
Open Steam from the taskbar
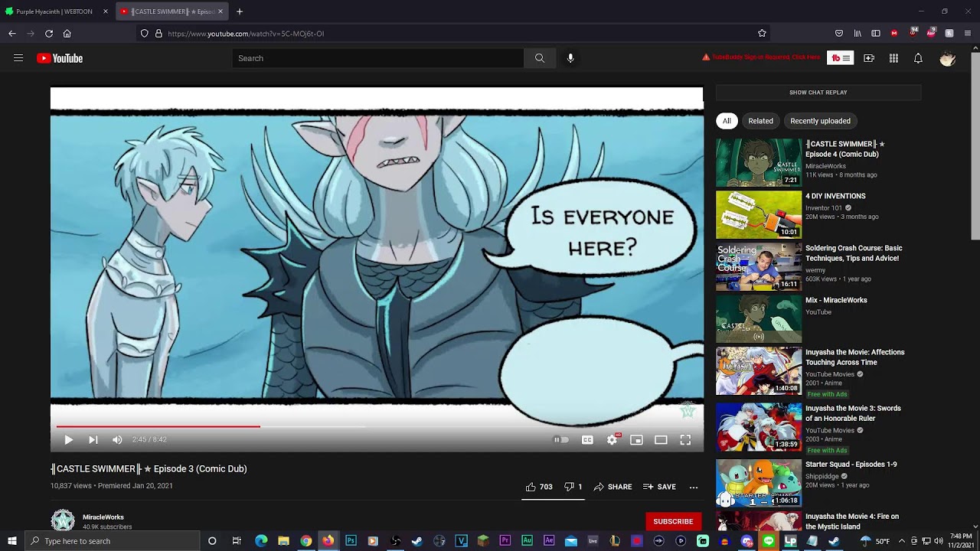pyautogui.click(x=417, y=541)
